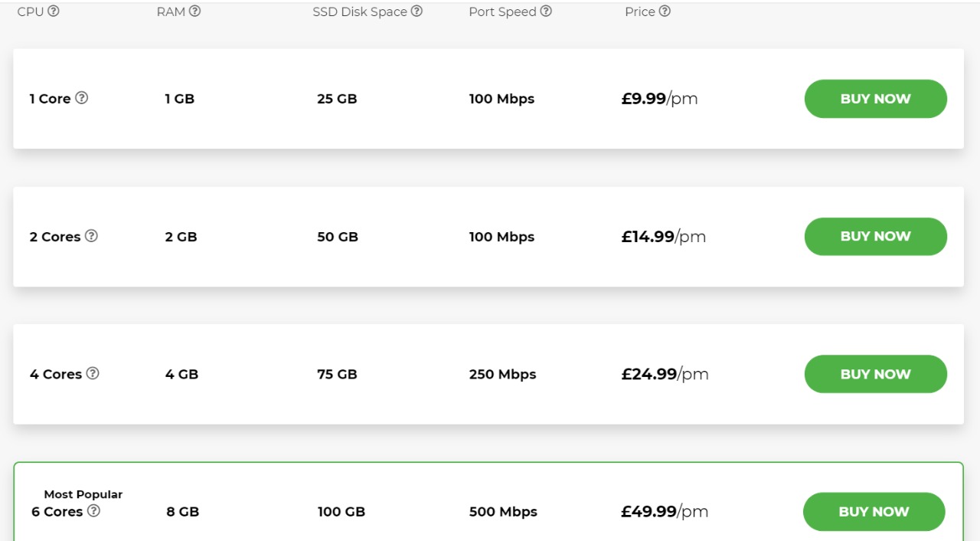Click the Most Popular label
The image size is (980, 541).
tap(83, 494)
